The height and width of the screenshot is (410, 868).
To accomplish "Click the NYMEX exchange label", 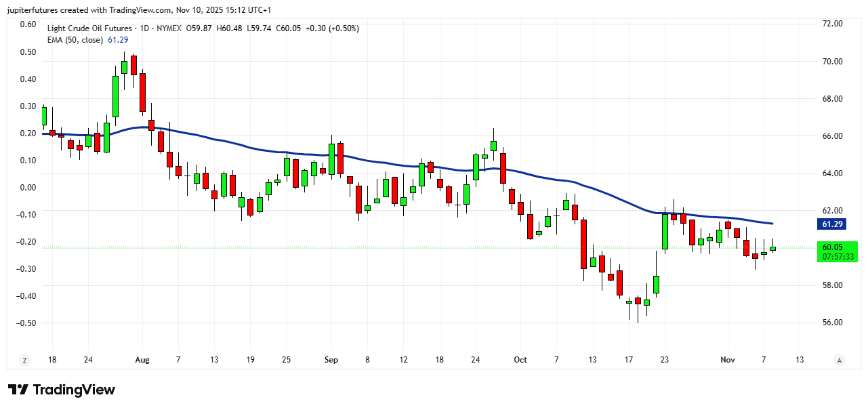I will point(169,28).
